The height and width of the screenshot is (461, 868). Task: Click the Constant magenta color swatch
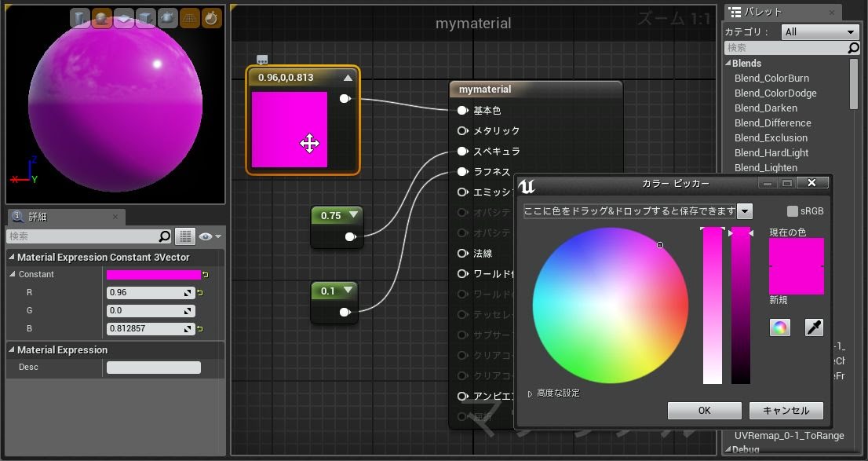click(154, 275)
